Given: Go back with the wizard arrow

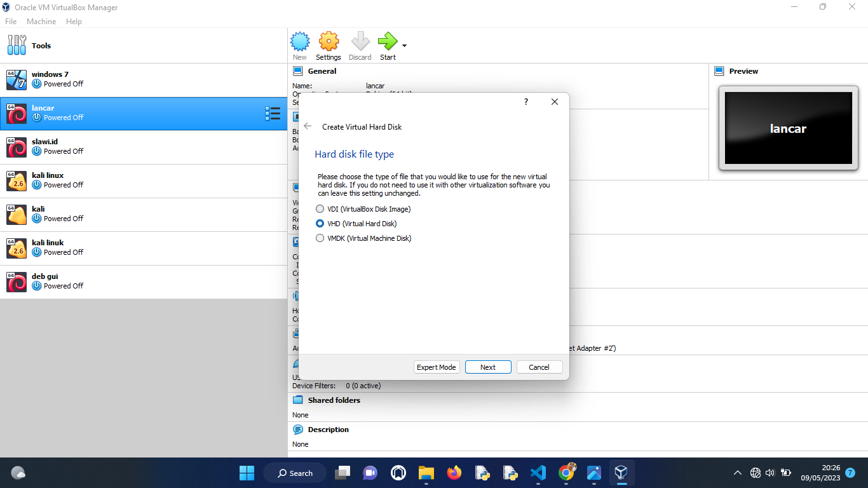Looking at the screenshot, I should point(308,126).
